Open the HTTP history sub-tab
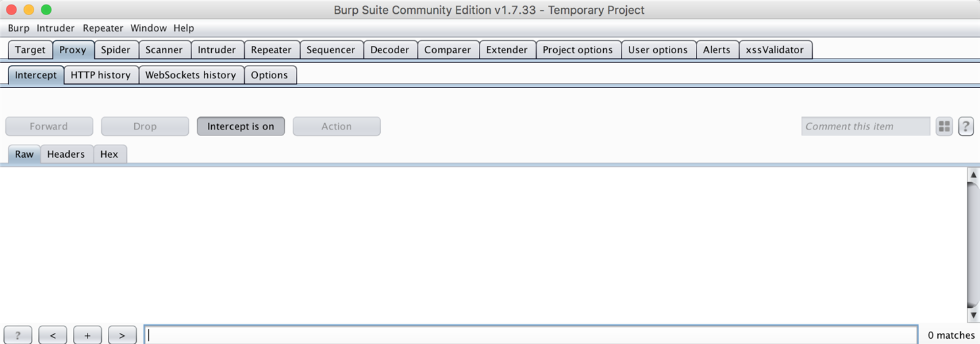 click(x=101, y=75)
